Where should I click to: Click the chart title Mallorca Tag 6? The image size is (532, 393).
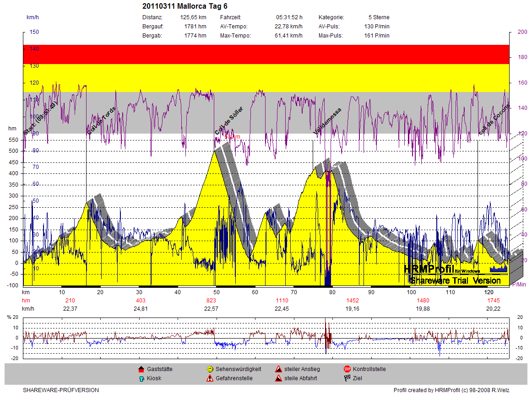pyautogui.click(x=185, y=6)
